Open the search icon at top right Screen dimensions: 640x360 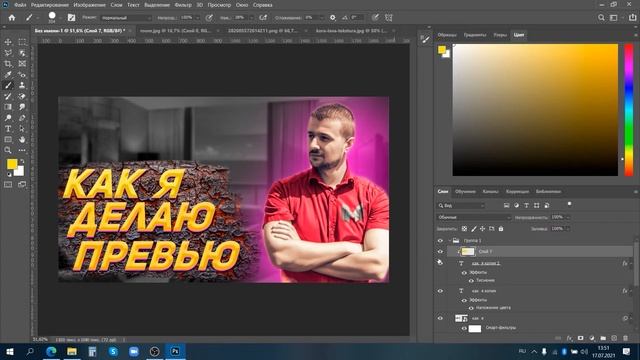tap(601, 18)
